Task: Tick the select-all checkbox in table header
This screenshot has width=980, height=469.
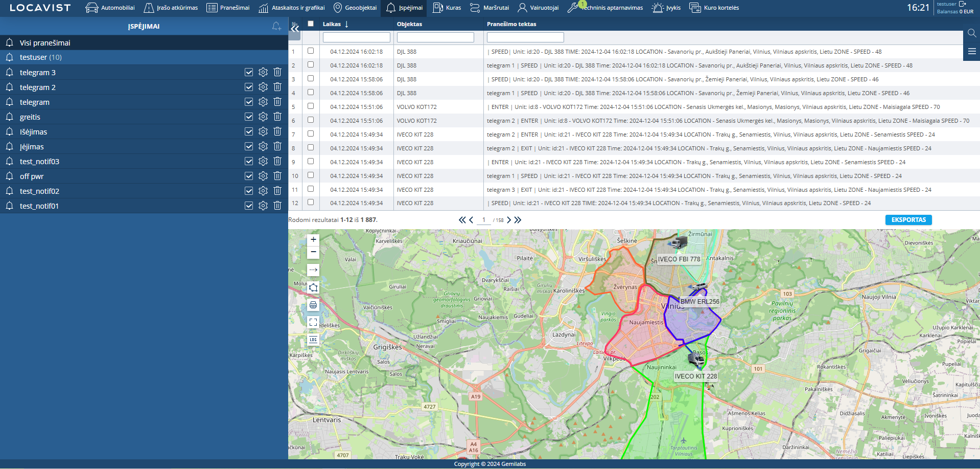Action: (x=311, y=24)
